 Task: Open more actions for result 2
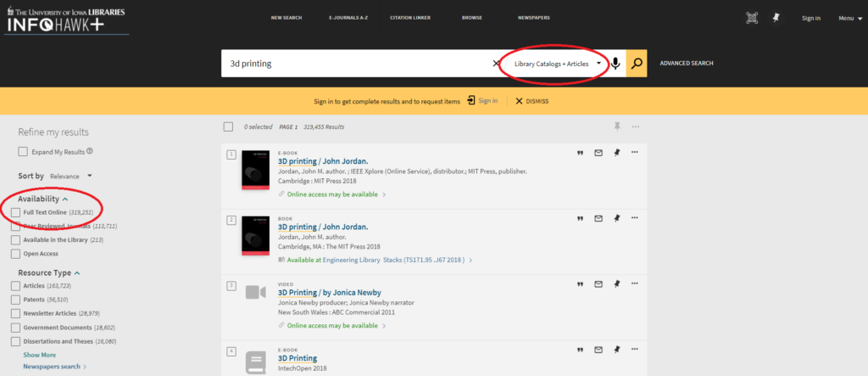[634, 218]
